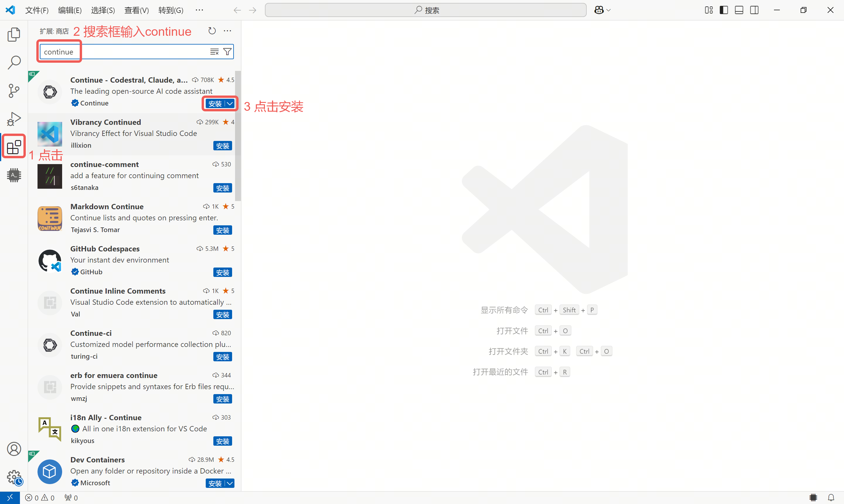This screenshot has width=844, height=504.
Task: Toggle the secondary sidebar visibility
Action: click(x=754, y=10)
